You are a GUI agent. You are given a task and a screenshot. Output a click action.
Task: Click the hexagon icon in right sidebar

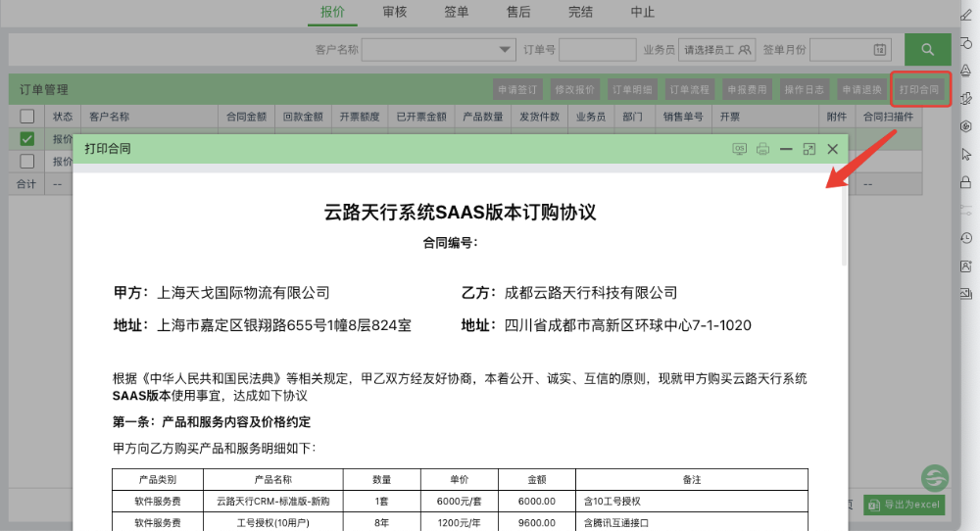(x=966, y=126)
